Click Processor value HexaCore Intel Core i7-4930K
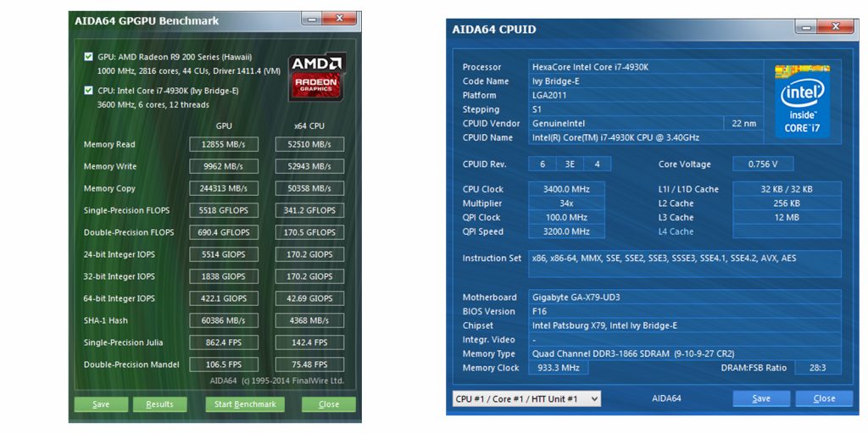 pos(646,67)
